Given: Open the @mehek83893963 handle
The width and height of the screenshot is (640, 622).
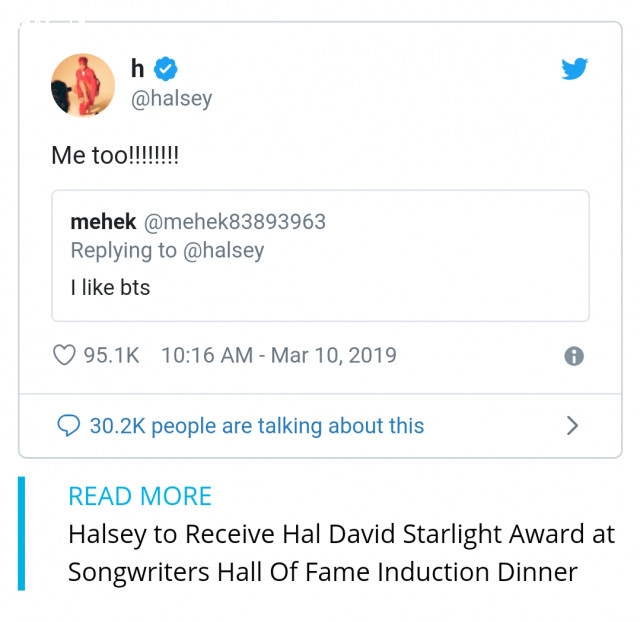Looking at the screenshot, I should click(x=235, y=222).
